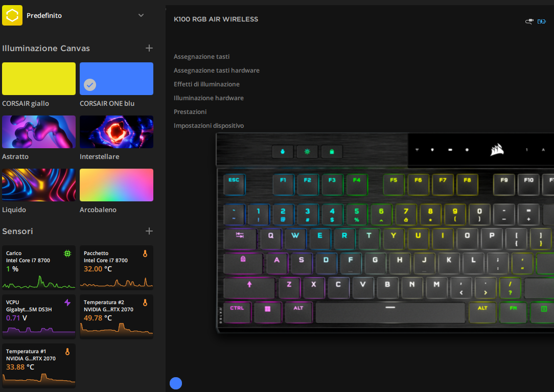
Task: Select the F9 key on the keyboard
Action: (x=504, y=184)
